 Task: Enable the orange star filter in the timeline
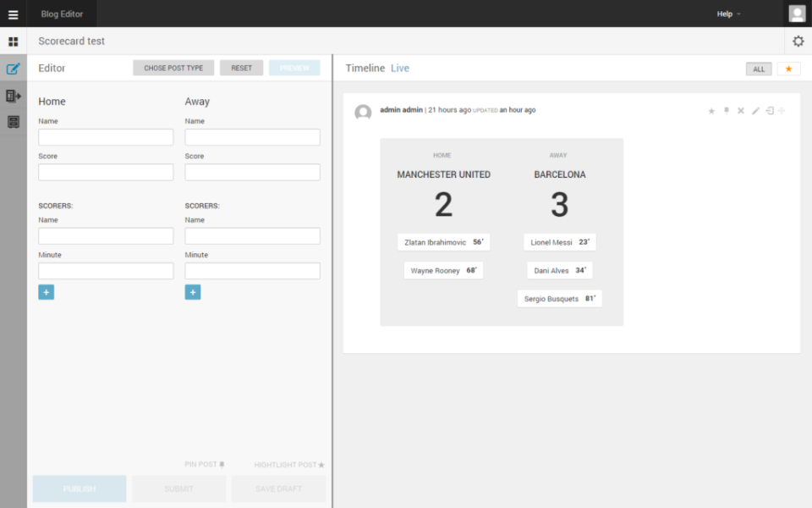(788, 69)
